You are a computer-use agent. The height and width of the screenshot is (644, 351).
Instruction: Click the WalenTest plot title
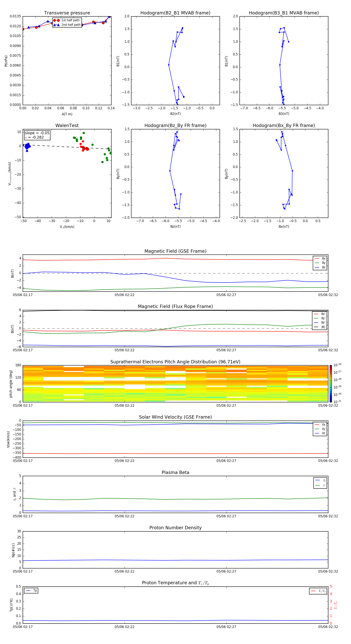coord(67,125)
